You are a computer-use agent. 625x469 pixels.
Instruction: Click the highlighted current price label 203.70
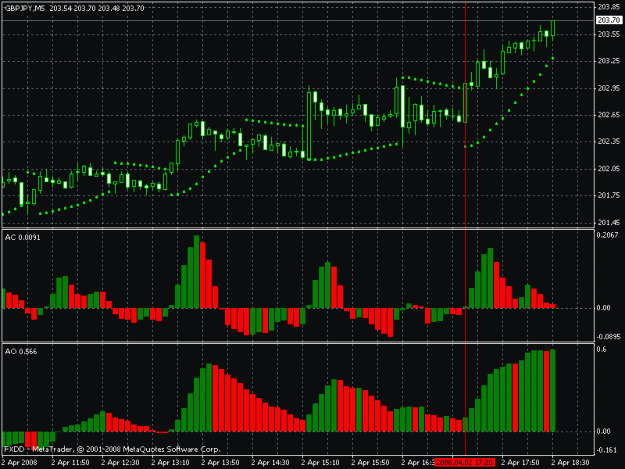[609, 20]
